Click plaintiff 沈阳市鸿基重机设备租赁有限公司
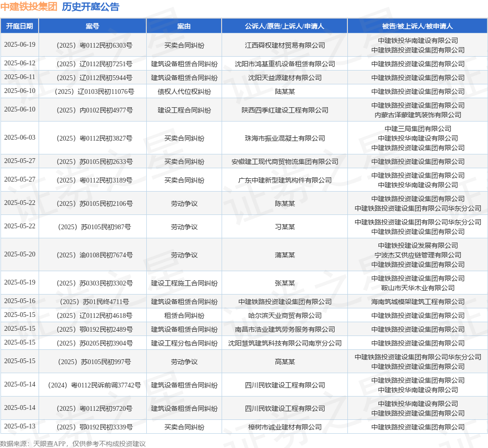Image resolution: width=488 pixels, height=448 pixels. pos(285,64)
